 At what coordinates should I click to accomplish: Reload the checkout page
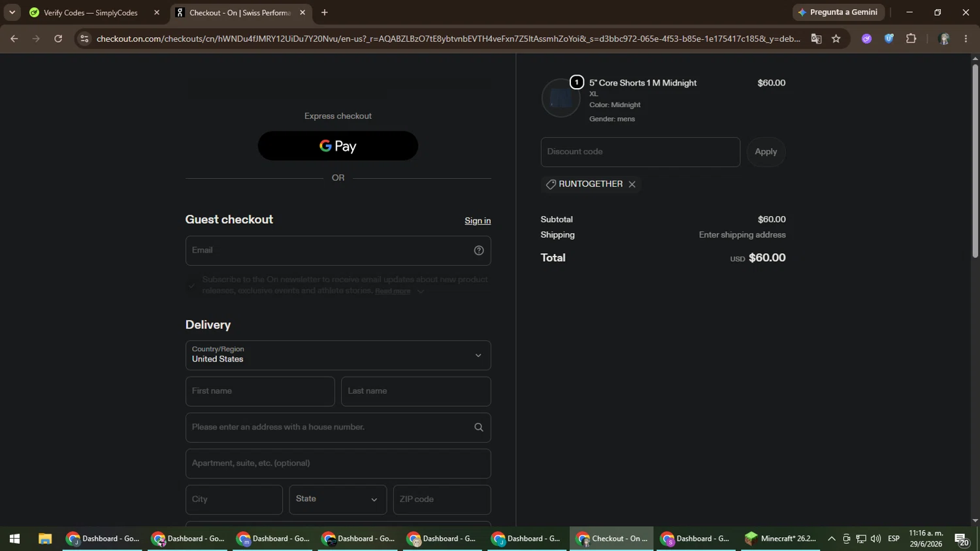tap(58, 39)
